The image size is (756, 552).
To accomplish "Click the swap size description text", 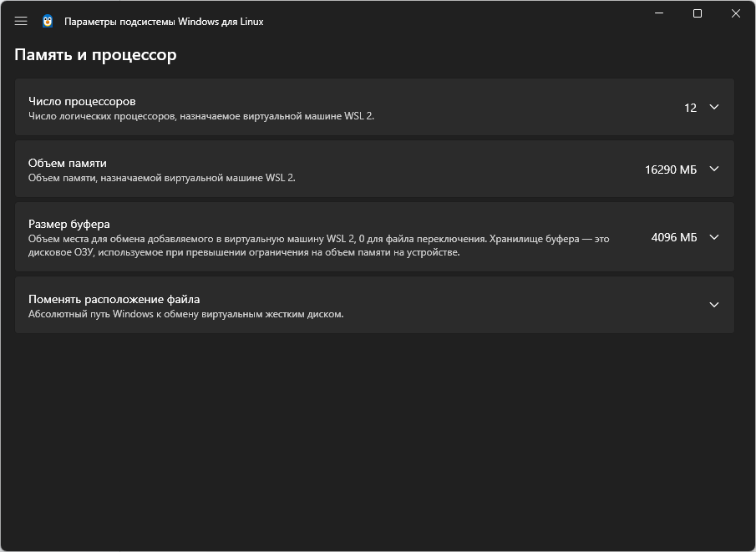I will coord(319,246).
